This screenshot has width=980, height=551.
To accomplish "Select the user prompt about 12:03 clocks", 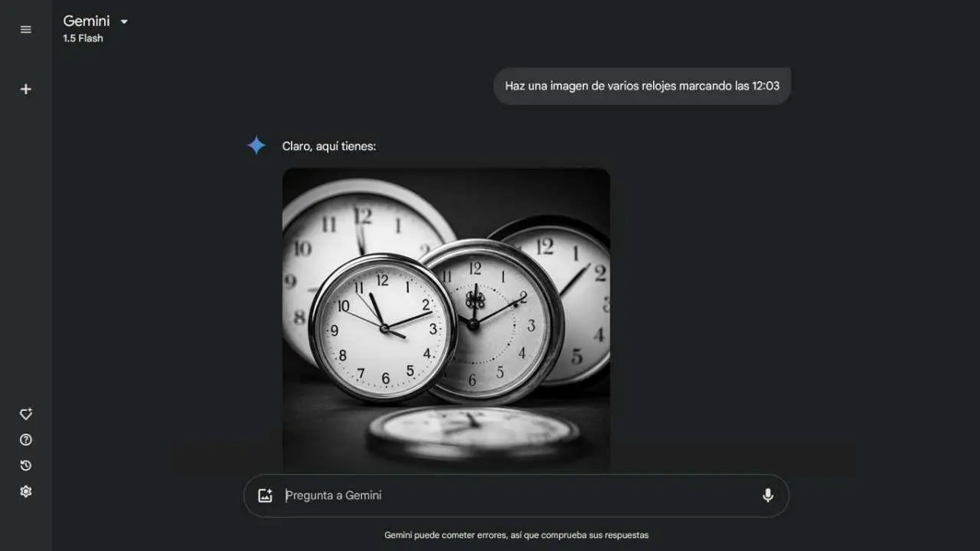I will tap(642, 86).
